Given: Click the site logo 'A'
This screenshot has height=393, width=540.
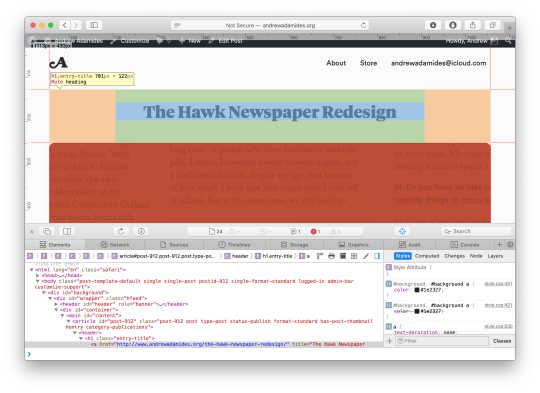Looking at the screenshot, I should [x=59, y=63].
